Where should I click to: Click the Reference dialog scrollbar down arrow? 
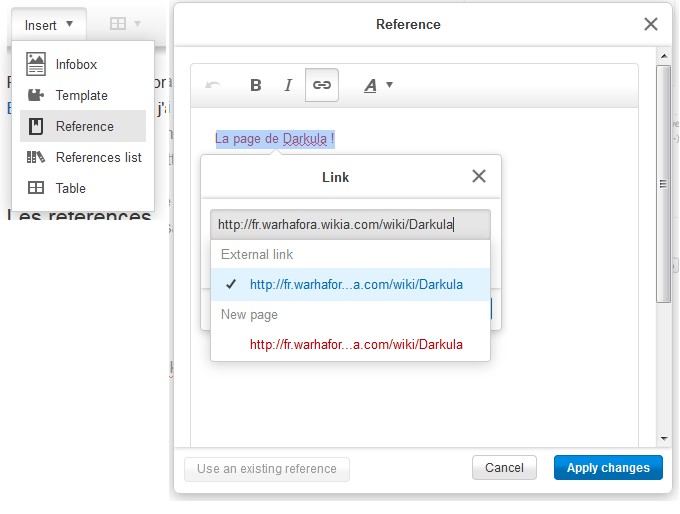click(663, 438)
